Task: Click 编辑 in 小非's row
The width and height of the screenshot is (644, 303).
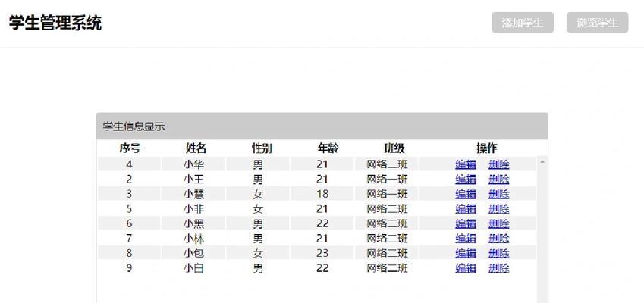Action: pyautogui.click(x=466, y=209)
